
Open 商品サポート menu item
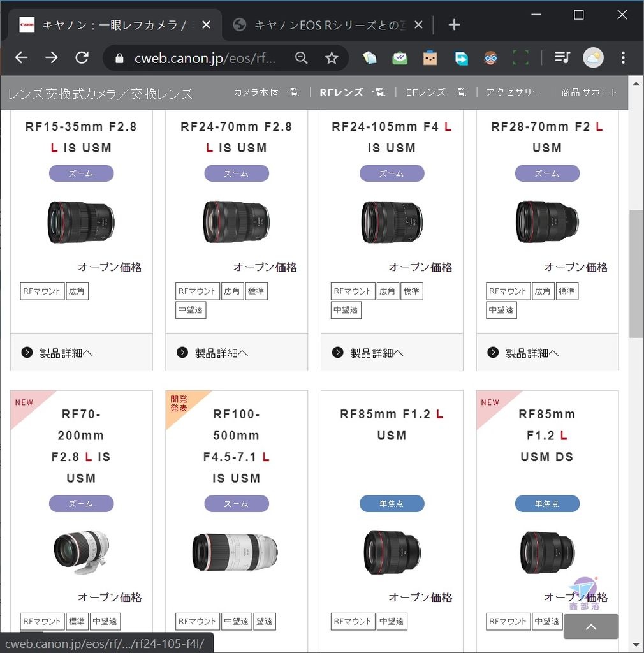tap(589, 92)
